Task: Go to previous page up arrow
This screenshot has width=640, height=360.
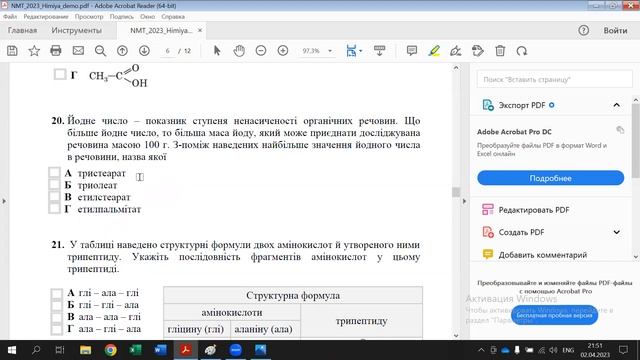Action: (x=122, y=51)
